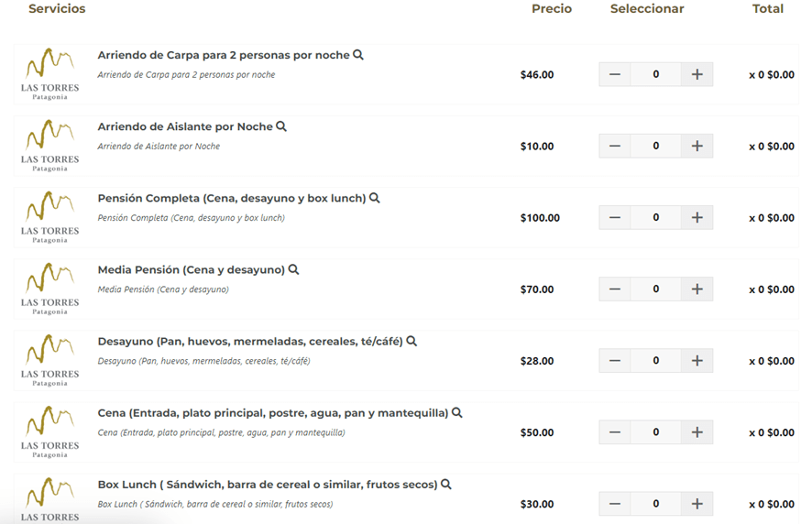Click quantity field for Arriendo de Carpa
This screenshot has height=524, width=812.
(655, 74)
